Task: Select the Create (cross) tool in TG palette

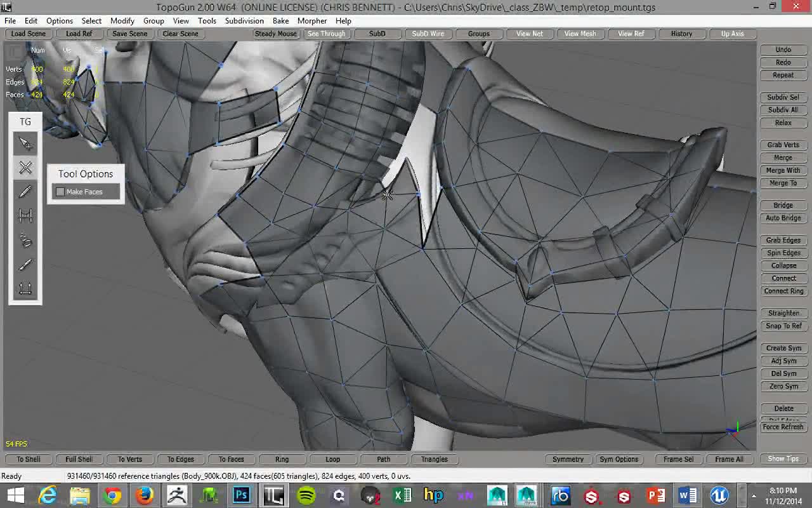Action: point(25,168)
